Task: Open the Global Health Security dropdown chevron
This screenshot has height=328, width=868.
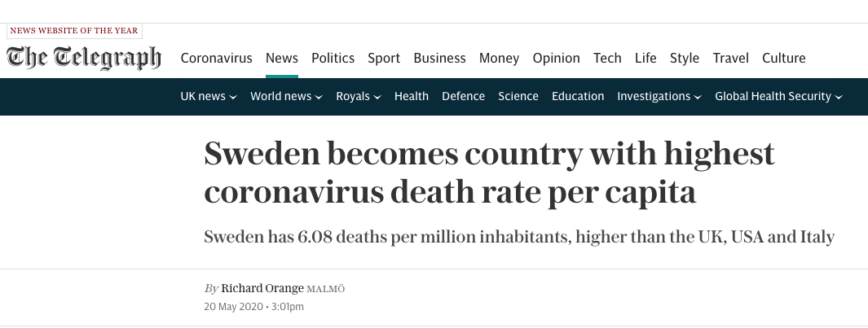Action: tap(839, 98)
